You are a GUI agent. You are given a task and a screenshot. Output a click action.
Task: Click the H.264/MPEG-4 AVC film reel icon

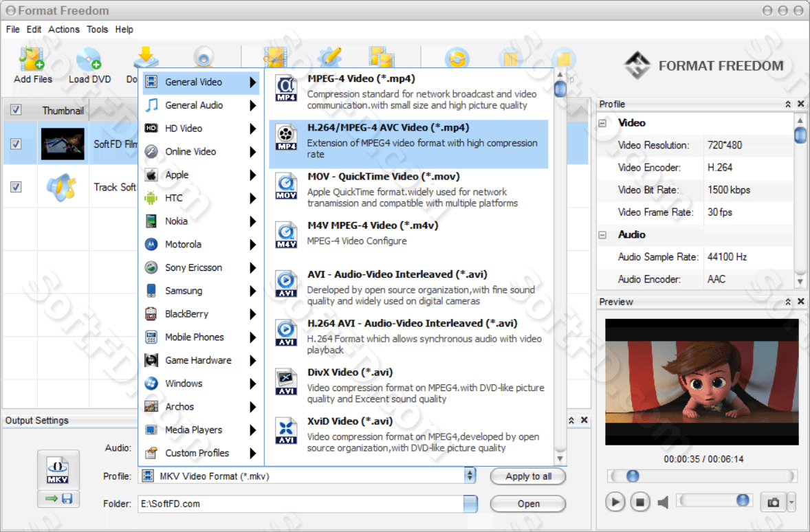click(285, 137)
